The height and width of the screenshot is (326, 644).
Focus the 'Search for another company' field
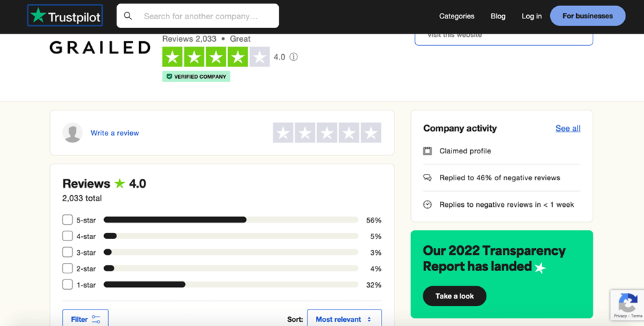coord(197,16)
